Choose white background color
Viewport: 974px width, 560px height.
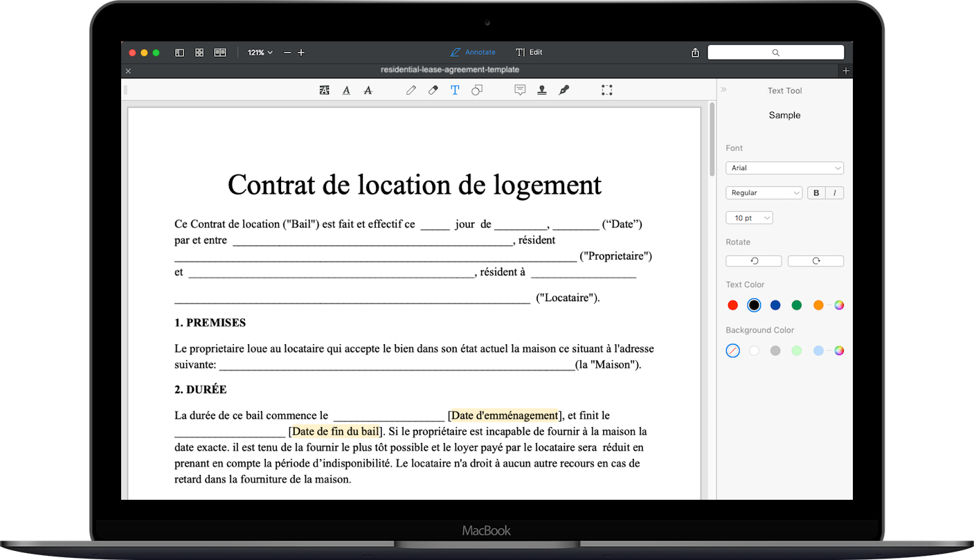(x=754, y=351)
